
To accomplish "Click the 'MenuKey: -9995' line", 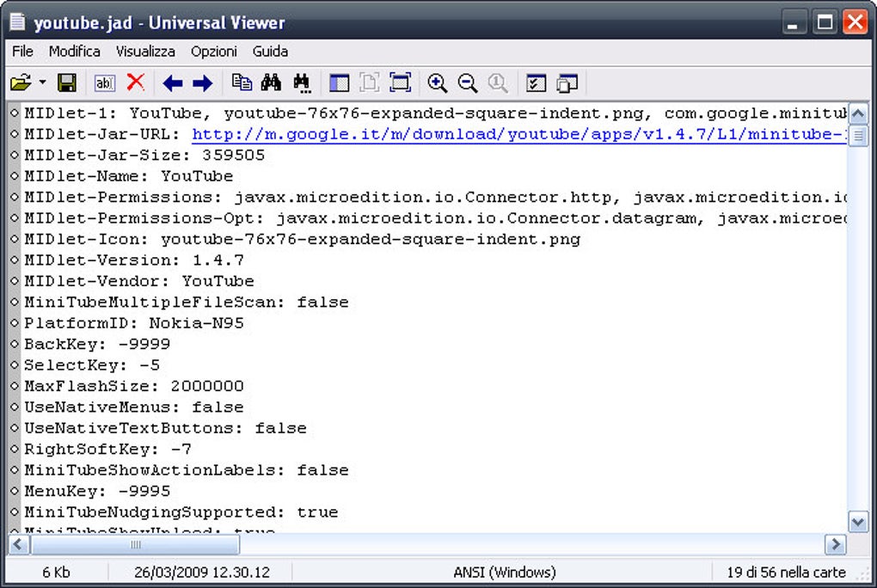I will (x=97, y=491).
